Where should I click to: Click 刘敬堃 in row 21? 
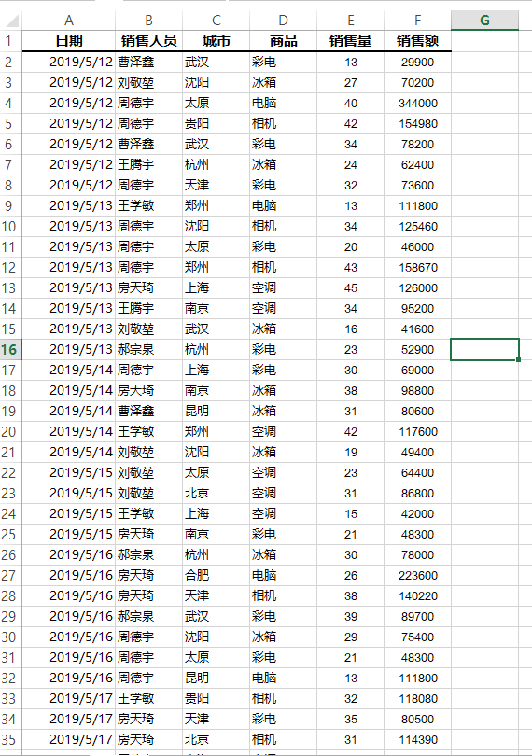[149, 453]
